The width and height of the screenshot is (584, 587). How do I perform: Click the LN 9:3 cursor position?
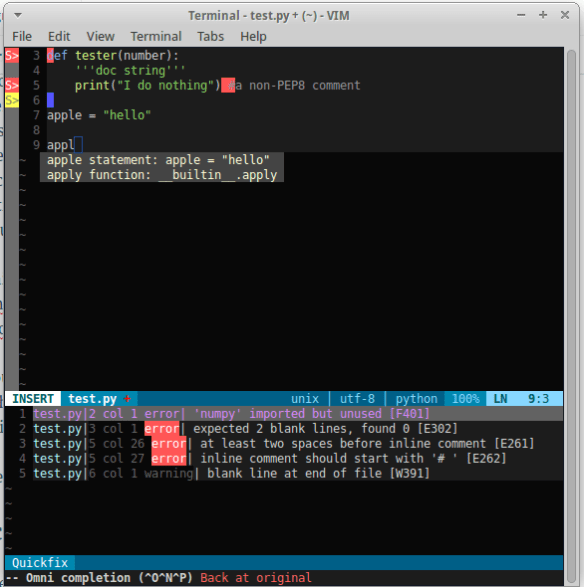(x=524, y=399)
